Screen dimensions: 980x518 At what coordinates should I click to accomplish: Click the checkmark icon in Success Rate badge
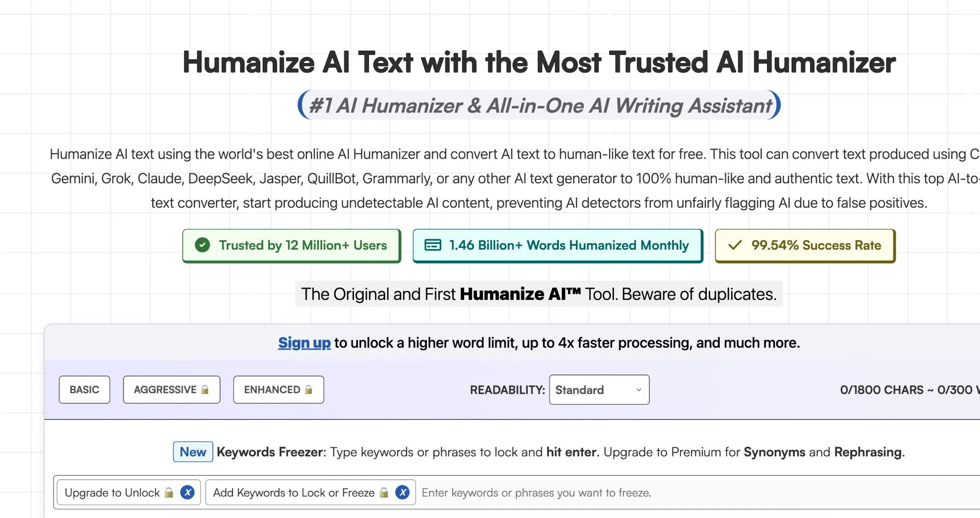[734, 245]
